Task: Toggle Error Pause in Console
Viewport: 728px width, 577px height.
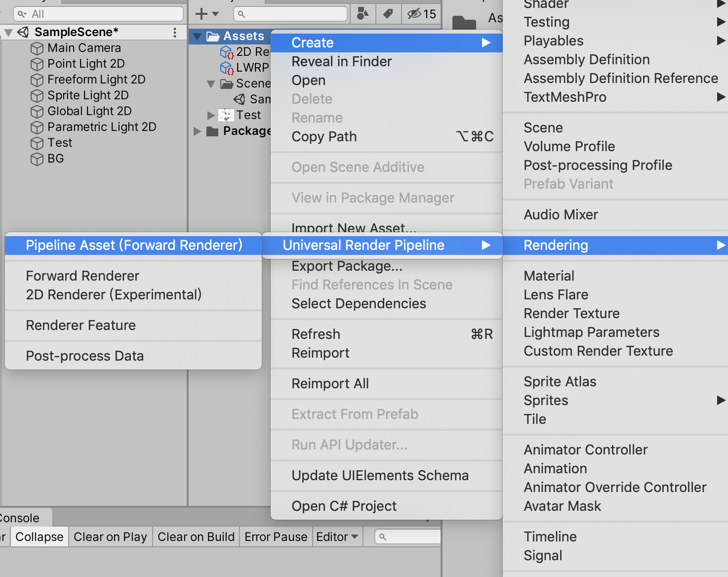Action: click(x=276, y=536)
